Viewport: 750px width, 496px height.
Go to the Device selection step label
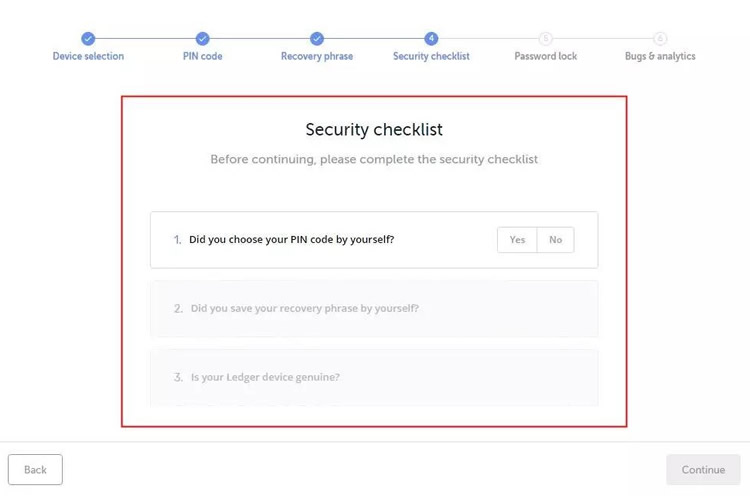(x=88, y=57)
